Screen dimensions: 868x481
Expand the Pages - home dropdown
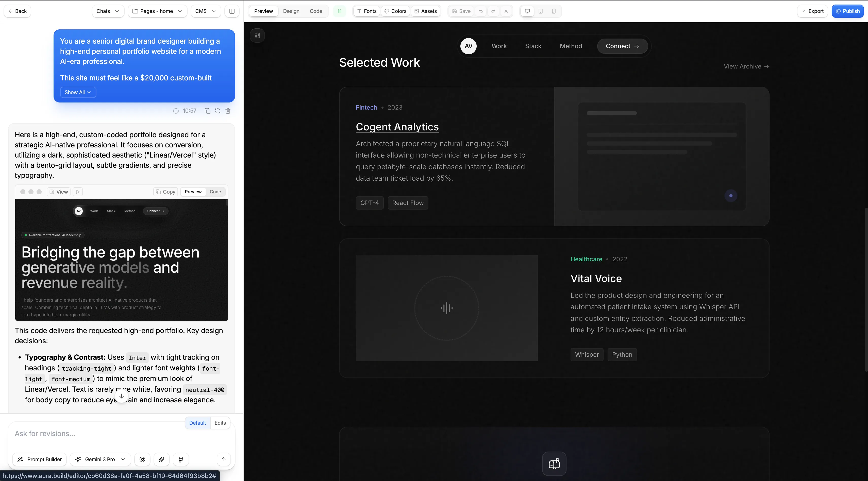tap(157, 11)
